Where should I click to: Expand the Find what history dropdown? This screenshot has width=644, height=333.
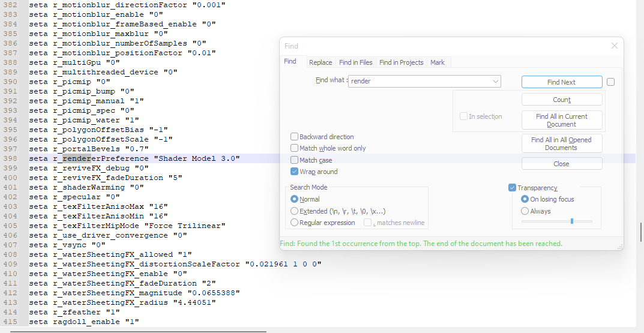(495, 81)
